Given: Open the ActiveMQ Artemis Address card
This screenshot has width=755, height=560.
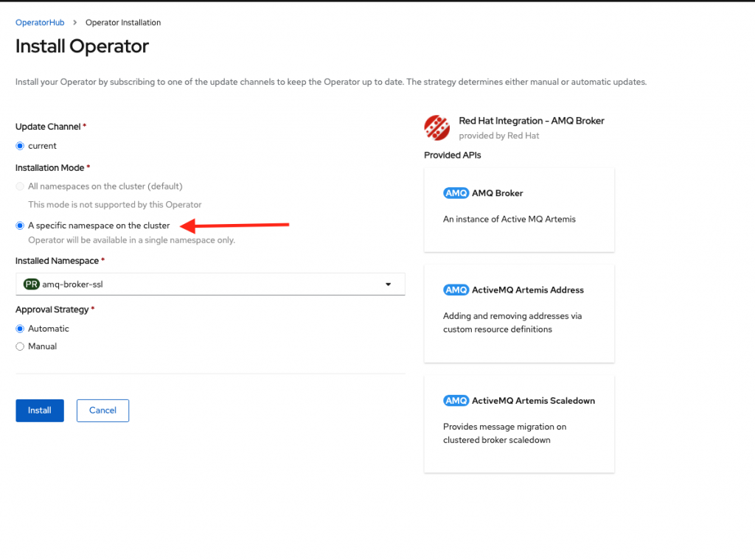Looking at the screenshot, I should pos(519,313).
